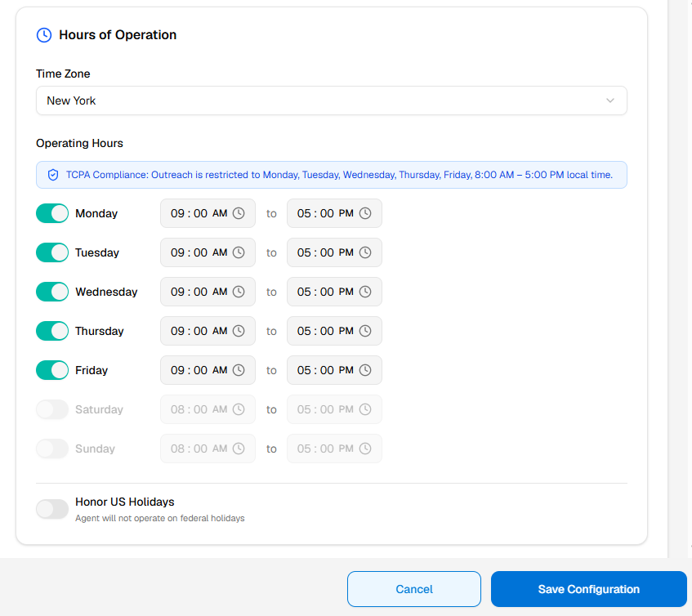The width and height of the screenshot is (692, 616).
Task: Click the Time Zone chevron arrow
Action: coord(609,100)
